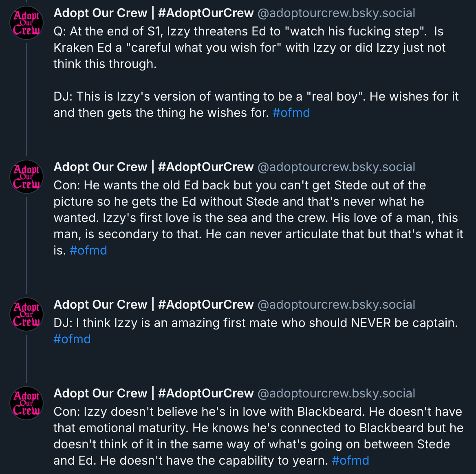
Task: Select the author name above "Con: Izzy doesn't believe"
Action: (153, 393)
